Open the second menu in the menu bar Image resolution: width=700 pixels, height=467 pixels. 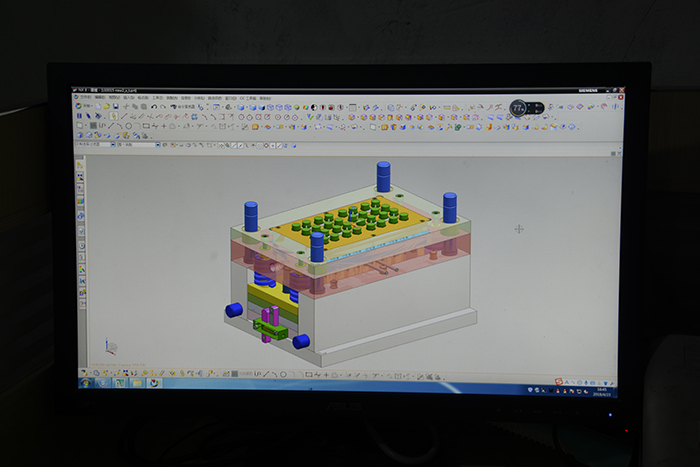click(98, 98)
